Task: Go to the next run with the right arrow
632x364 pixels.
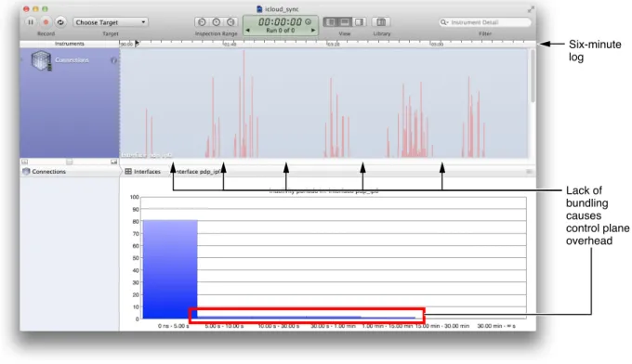Action: [313, 31]
